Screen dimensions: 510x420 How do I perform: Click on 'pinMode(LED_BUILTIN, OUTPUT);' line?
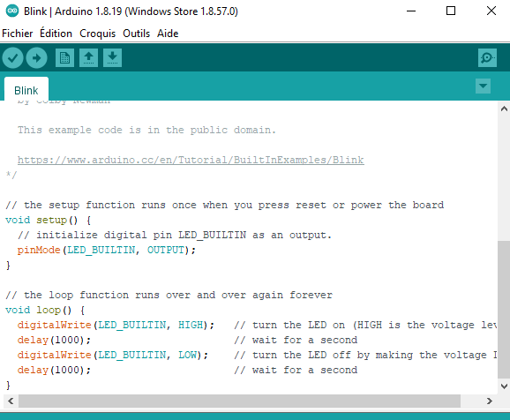(107, 251)
